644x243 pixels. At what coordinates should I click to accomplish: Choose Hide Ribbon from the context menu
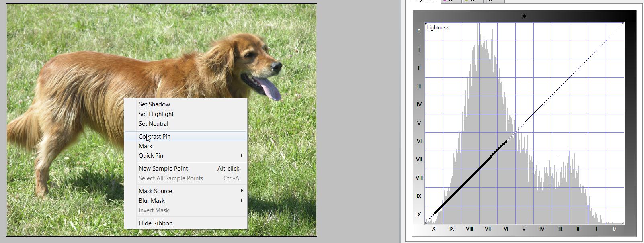186,223
